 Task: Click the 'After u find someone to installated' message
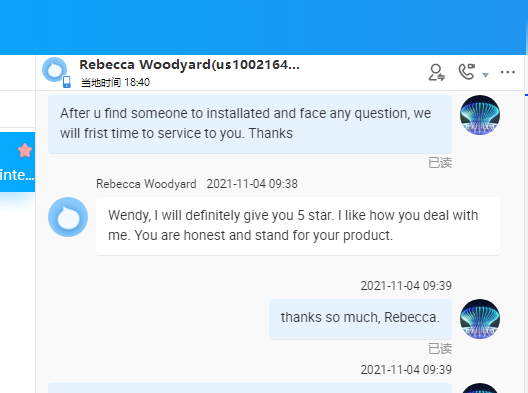click(250, 124)
